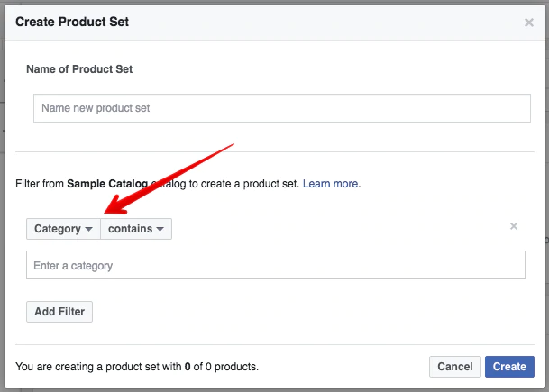Cancel product set creation
The width and height of the screenshot is (549, 392).
454,367
